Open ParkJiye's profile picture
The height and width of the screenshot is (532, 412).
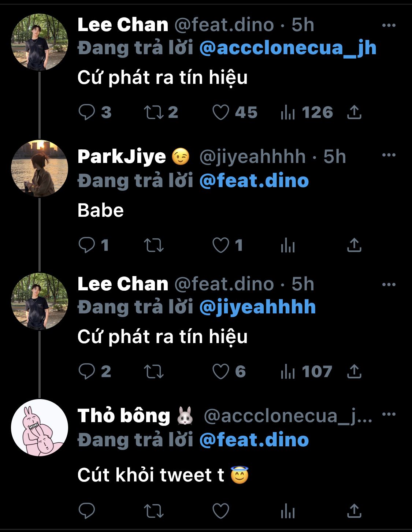[40, 168]
